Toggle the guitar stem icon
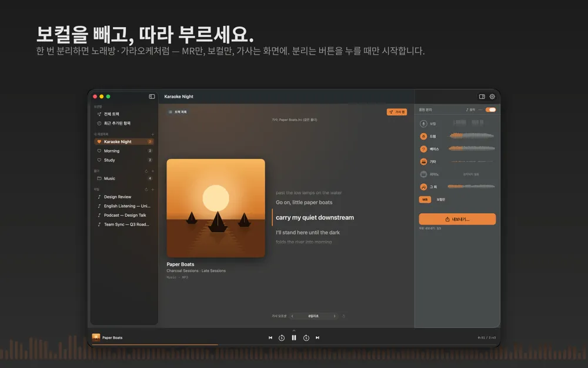Screen dimensions: 588x368 pos(423,161)
